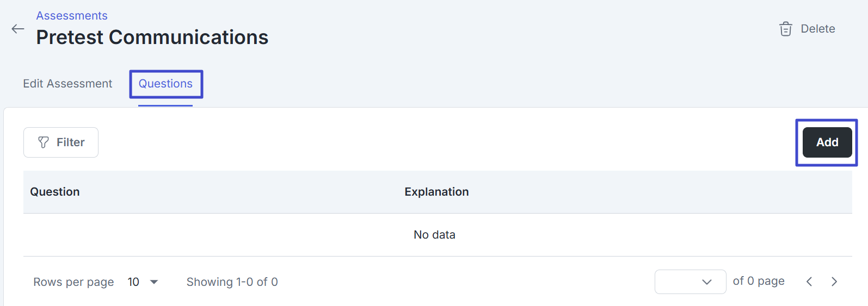Click the Question column header
868x306 pixels.
(x=55, y=192)
